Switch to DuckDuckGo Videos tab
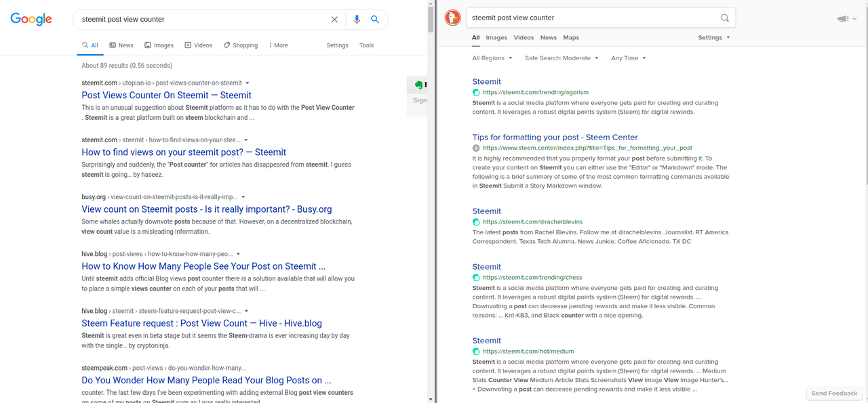 [524, 38]
